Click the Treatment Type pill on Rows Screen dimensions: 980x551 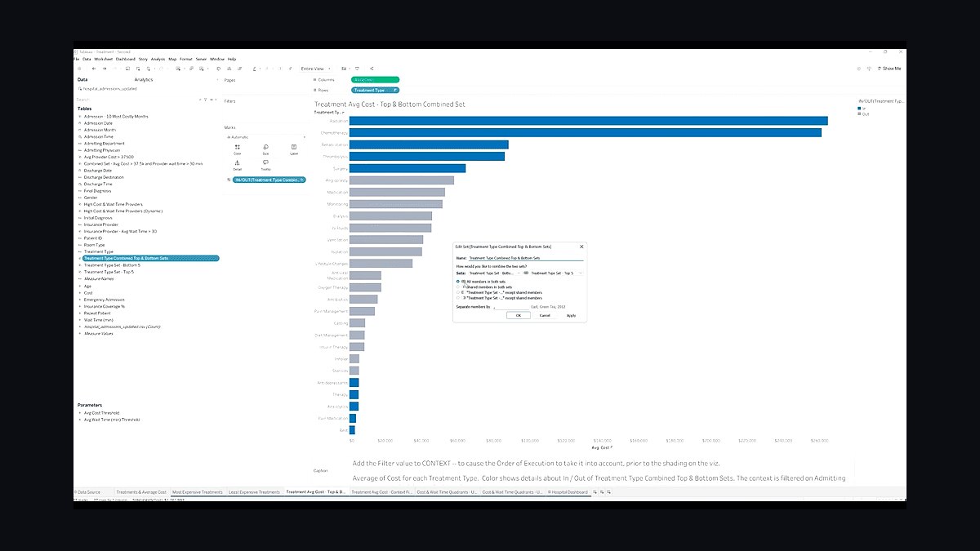point(376,91)
